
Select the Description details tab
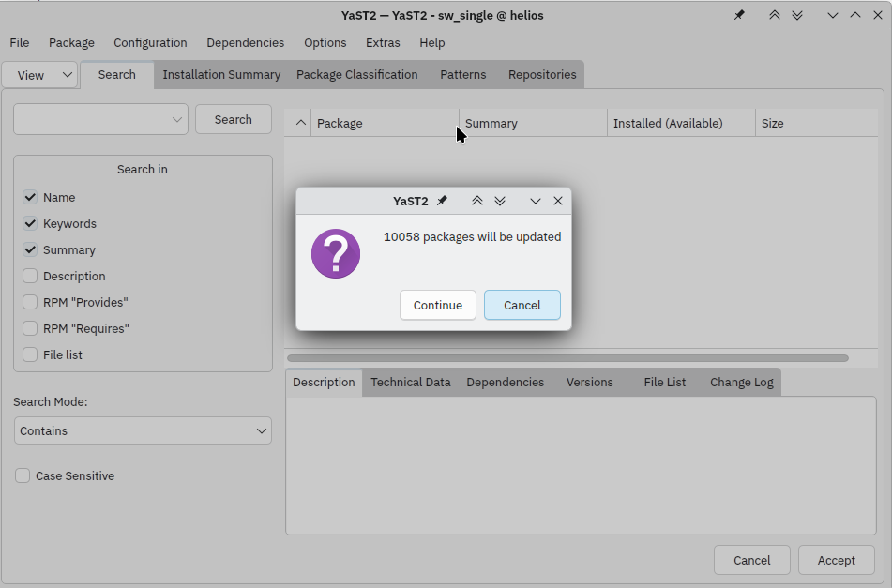324,382
